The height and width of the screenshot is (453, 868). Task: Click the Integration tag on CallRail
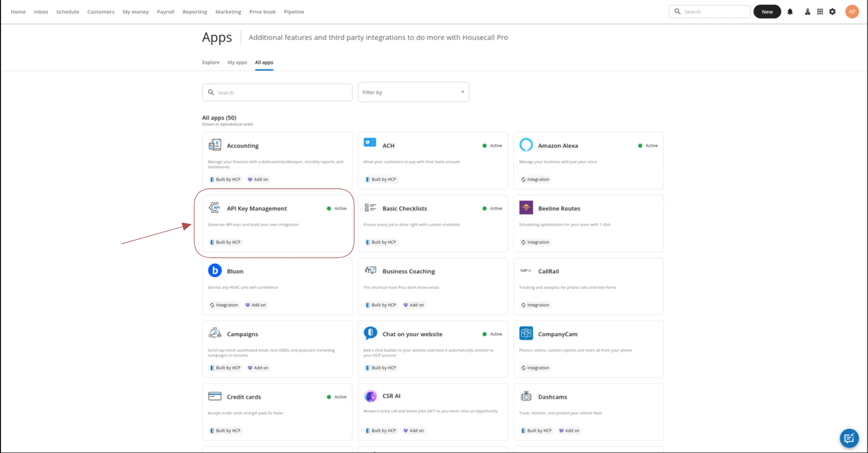[x=535, y=305]
